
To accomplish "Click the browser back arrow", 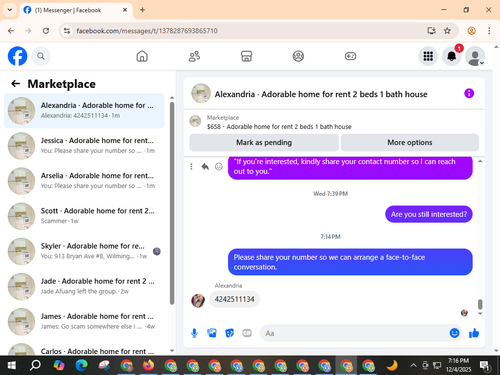I will [x=11, y=31].
